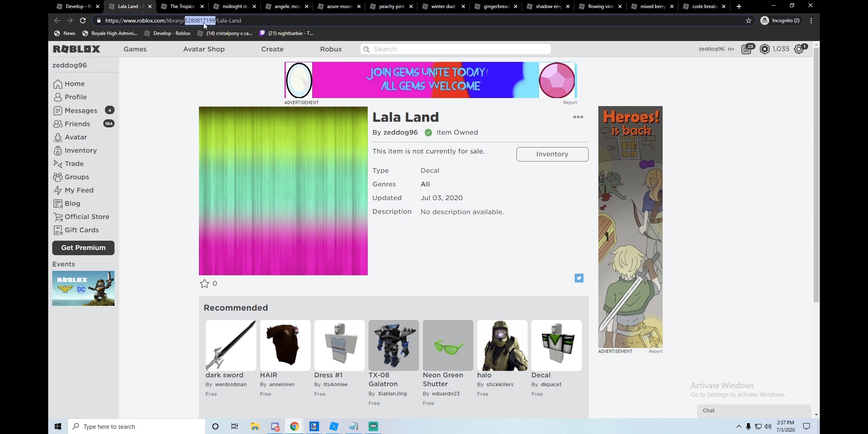Viewport: 868px width, 434px height.
Task: Open the dark sword recommended item
Action: tap(231, 346)
